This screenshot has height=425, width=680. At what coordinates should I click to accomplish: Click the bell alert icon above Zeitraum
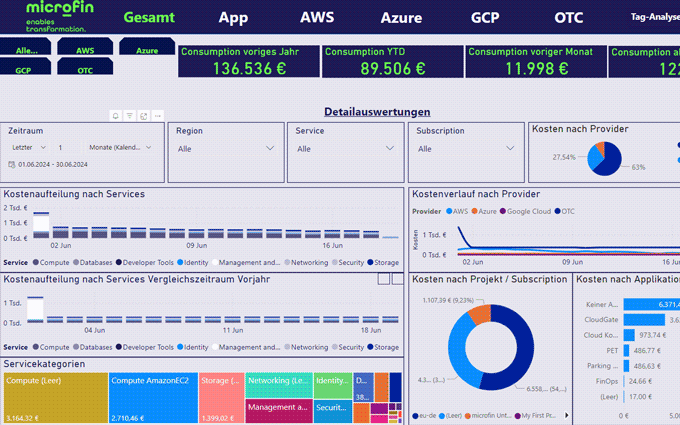pyautogui.click(x=115, y=116)
